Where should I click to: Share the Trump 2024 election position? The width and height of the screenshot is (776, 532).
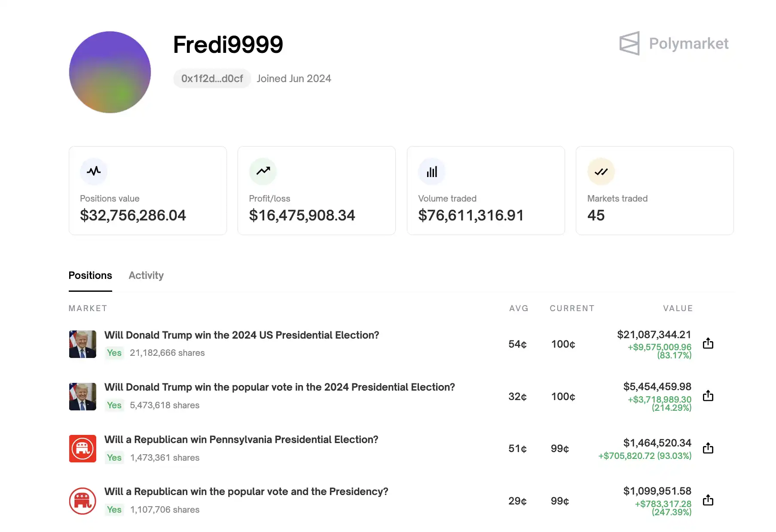[708, 343]
